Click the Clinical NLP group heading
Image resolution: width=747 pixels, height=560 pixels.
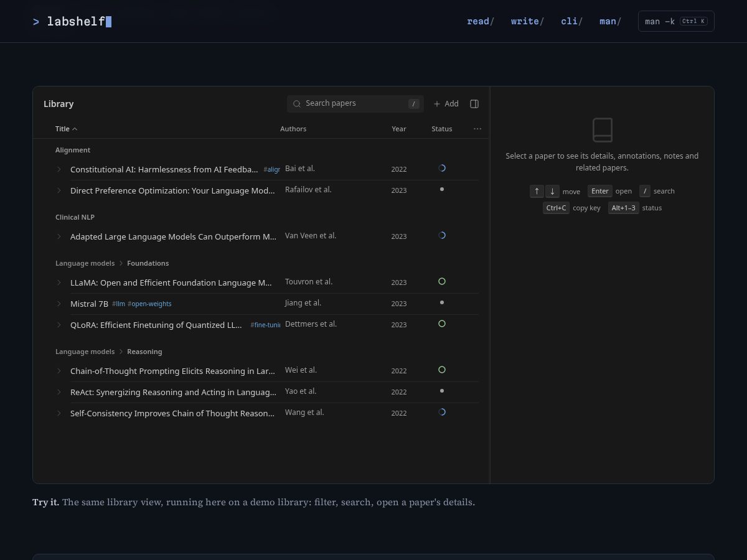pyautogui.click(x=75, y=217)
